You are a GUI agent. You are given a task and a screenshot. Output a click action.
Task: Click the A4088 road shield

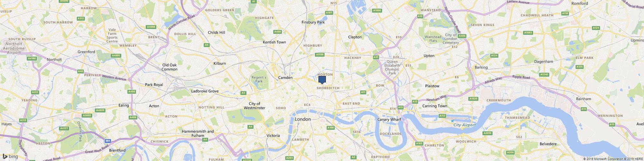click(150, 27)
